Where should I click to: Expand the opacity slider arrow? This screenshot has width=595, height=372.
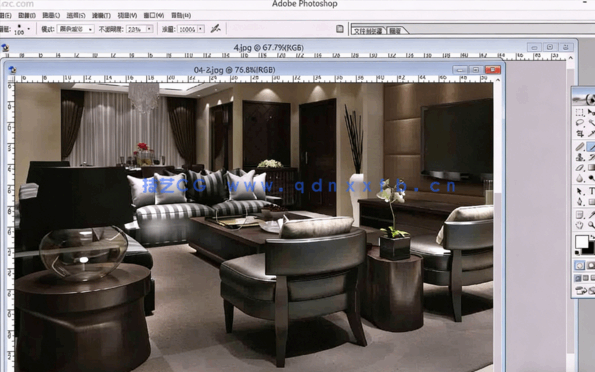coord(149,29)
